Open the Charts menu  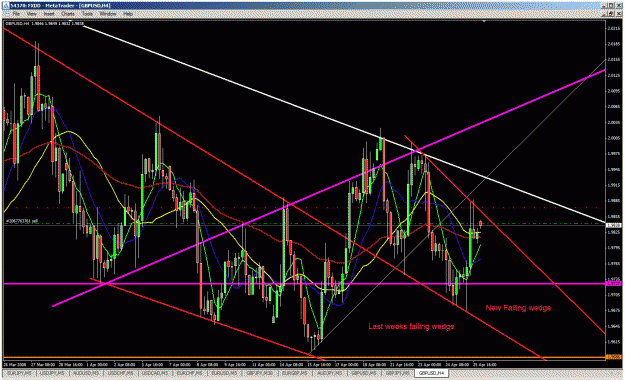[68, 14]
